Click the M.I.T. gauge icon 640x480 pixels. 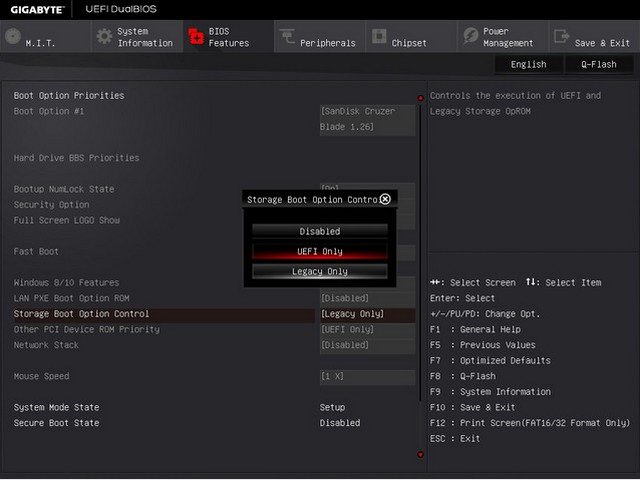(12, 37)
